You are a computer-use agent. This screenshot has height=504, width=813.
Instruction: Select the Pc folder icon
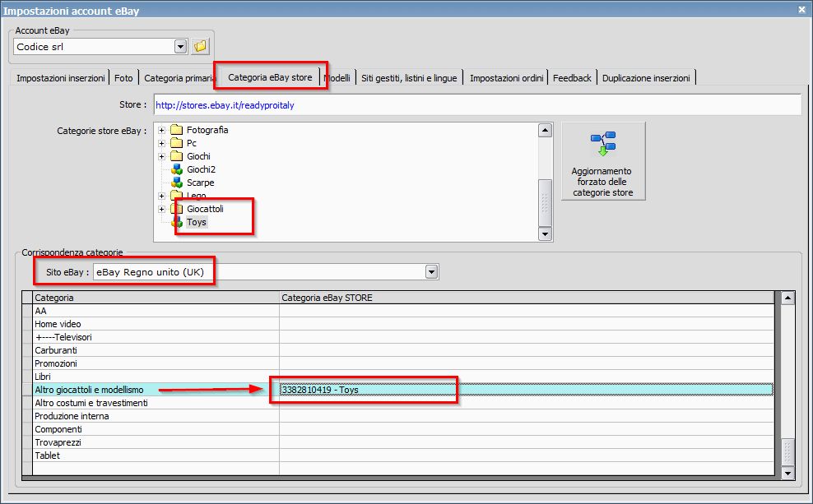pos(177,143)
